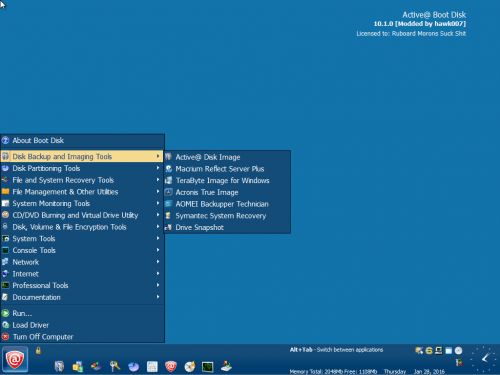
Task: Launch the keys icon in taskbar
Action: click(x=115, y=366)
